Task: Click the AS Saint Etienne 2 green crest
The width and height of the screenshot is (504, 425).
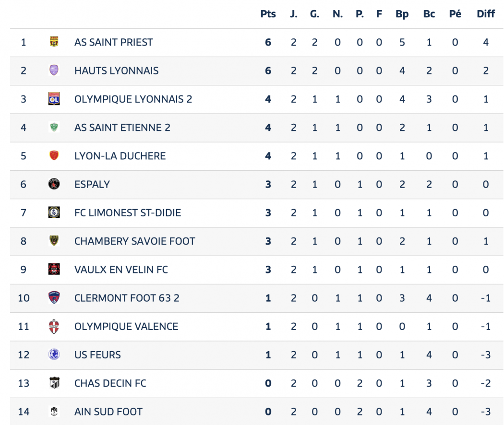Action: coord(54,127)
